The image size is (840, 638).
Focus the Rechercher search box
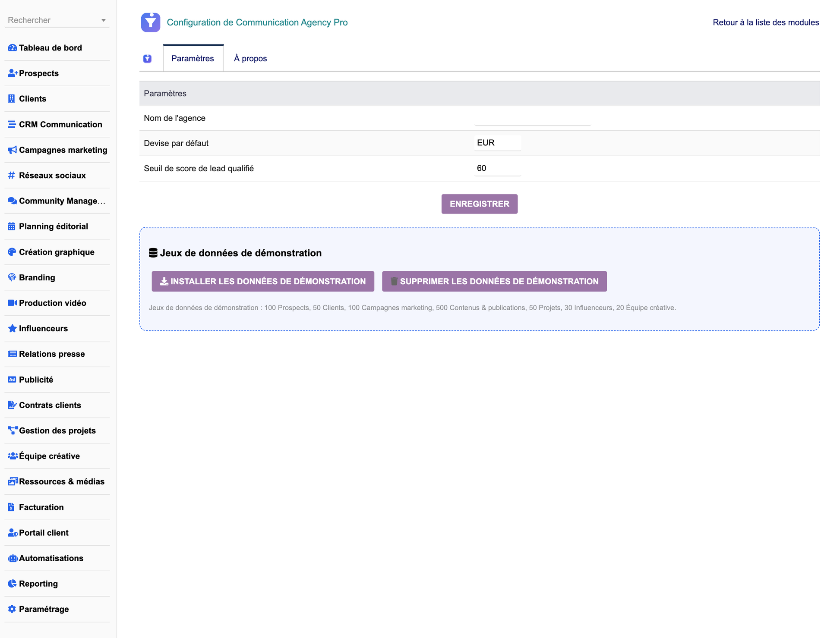tap(57, 20)
